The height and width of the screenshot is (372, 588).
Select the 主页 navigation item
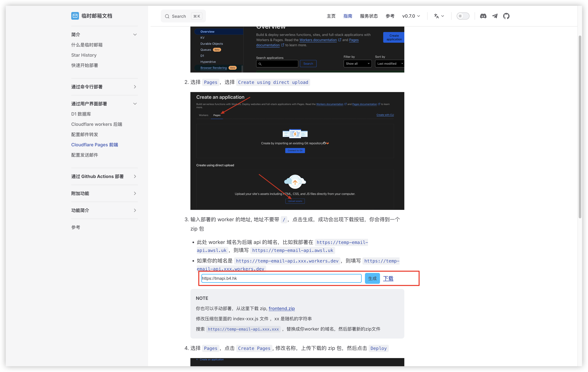pyautogui.click(x=331, y=16)
